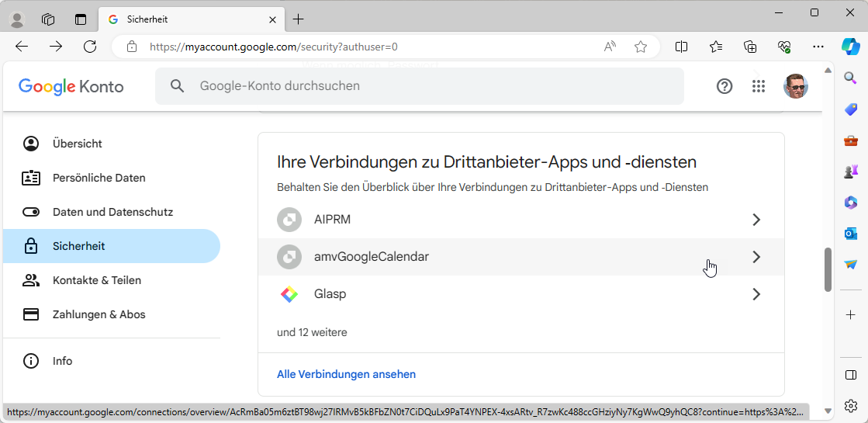Open the Copilot icon
Screen dimensions: 868x423
[850, 47]
